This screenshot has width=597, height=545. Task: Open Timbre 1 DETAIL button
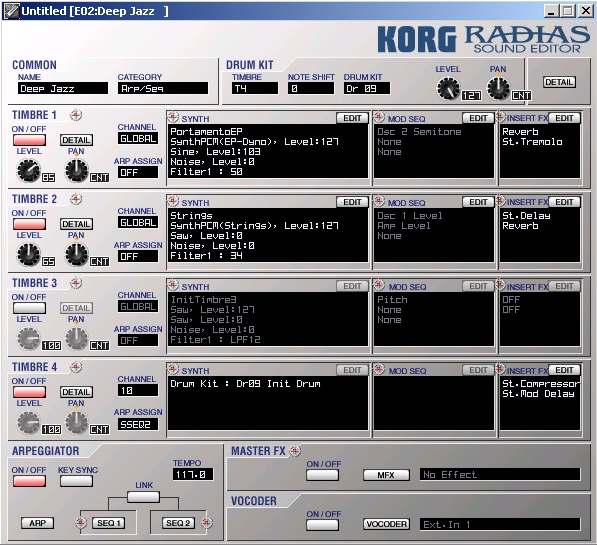click(76, 140)
